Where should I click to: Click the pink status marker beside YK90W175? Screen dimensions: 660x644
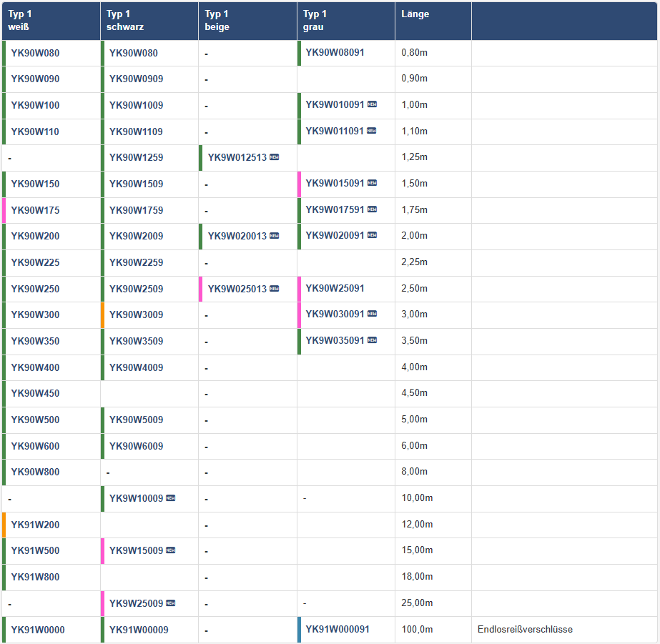pos(4,210)
